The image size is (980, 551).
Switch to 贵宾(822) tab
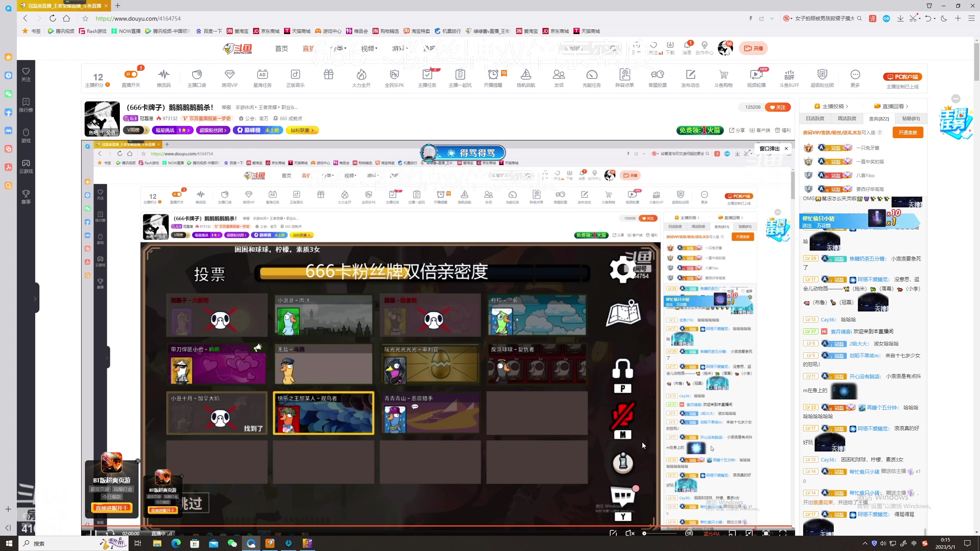pos(879,118)
